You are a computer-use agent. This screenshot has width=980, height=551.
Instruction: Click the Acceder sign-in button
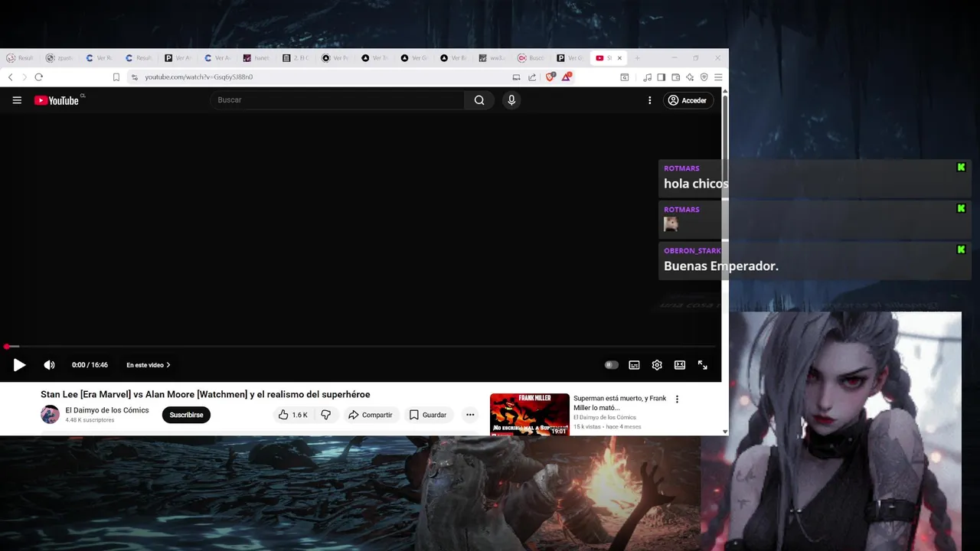pyautogui.click(x=688, y=100)
